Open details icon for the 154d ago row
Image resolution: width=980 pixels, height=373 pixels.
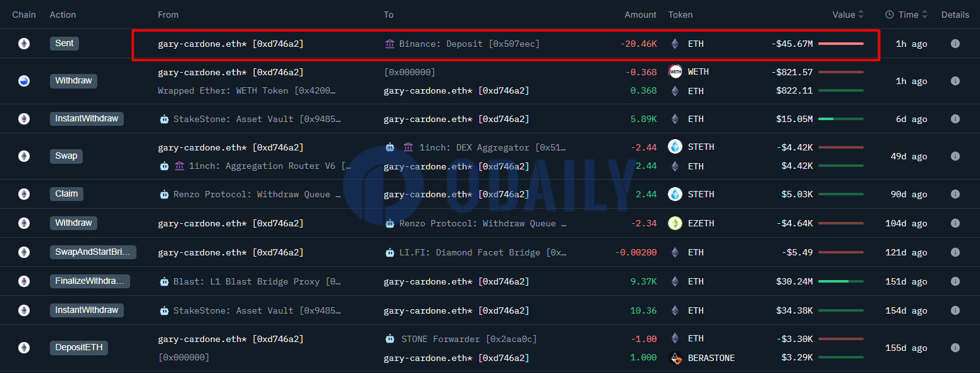coord(955,310)
